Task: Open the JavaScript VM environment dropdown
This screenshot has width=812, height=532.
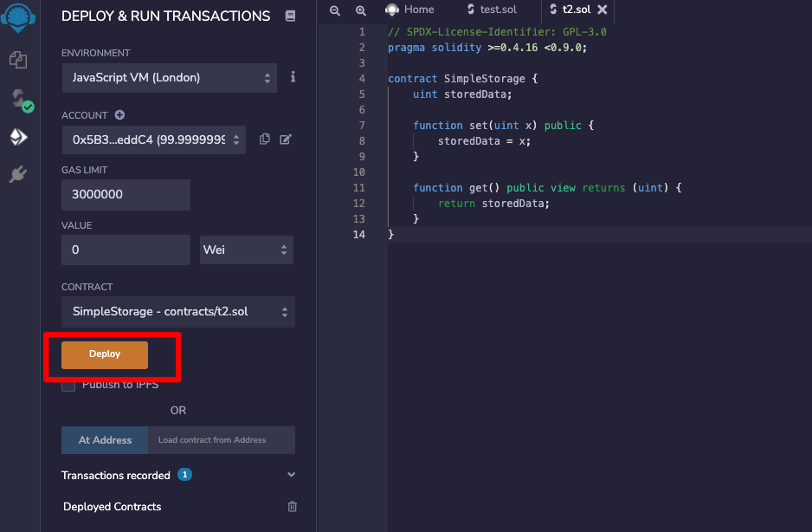Action: pyautogui.click(x=170, y=78)
